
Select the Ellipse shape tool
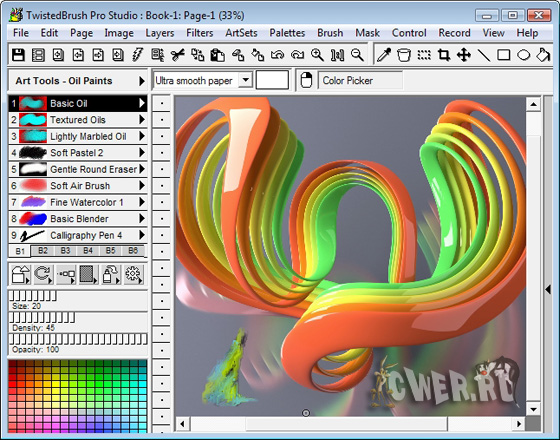point(524,55)
